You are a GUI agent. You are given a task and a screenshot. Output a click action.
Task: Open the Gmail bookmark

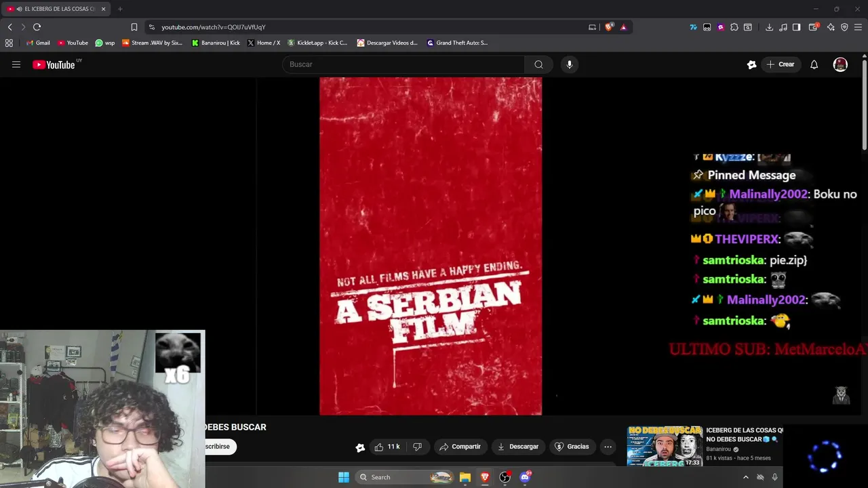click(x=38, y=43)
